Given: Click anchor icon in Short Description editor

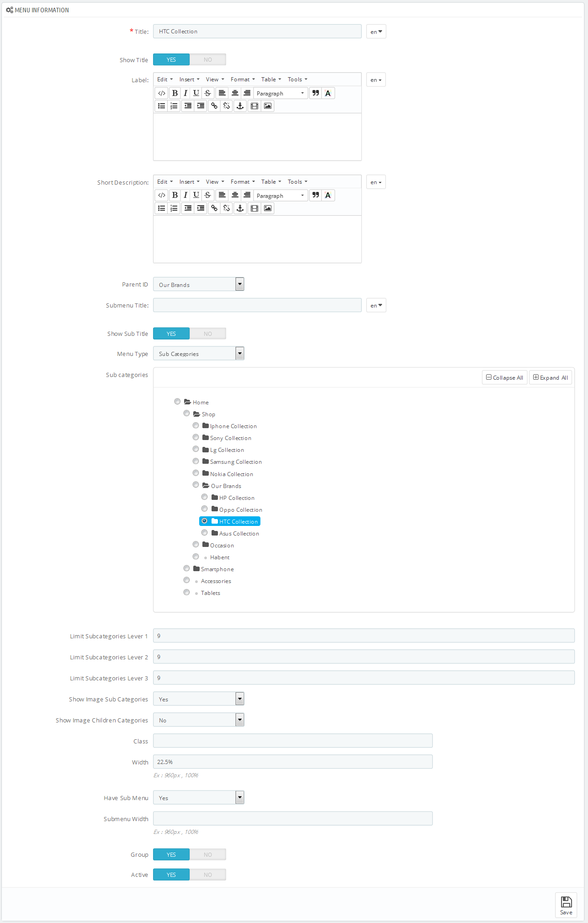Looking at the screenshot, I should click(x=240, y=208).
